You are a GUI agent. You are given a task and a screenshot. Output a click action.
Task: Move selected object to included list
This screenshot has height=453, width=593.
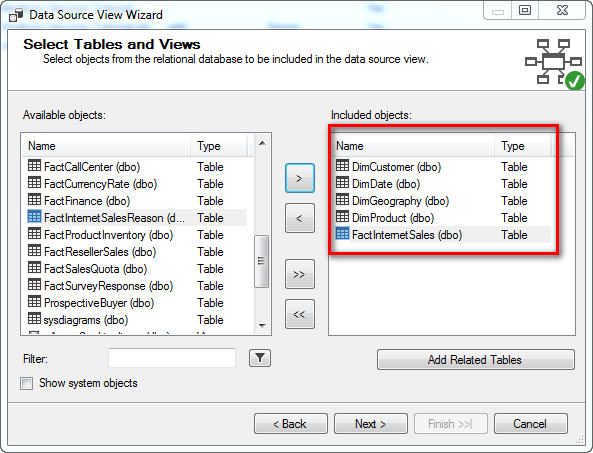coord(300,178)
